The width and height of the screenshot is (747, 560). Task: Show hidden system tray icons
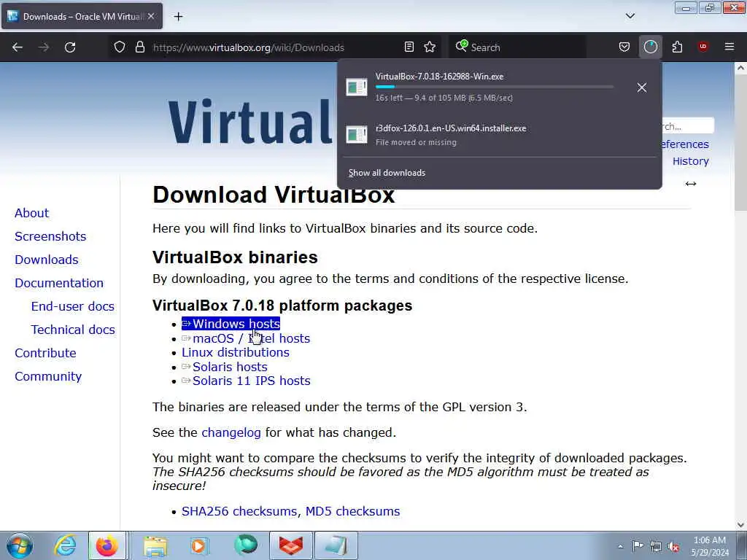[620, 546]
